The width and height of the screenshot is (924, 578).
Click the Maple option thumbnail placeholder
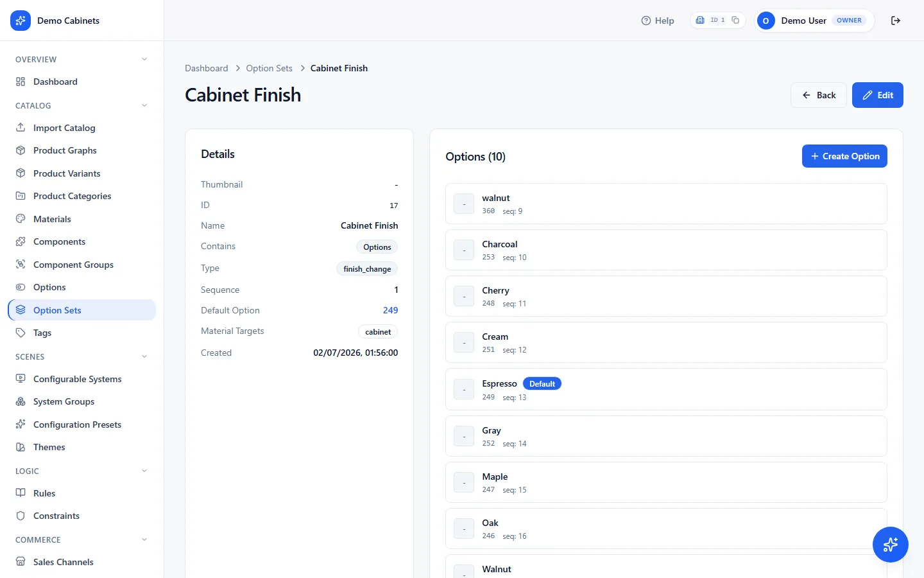tap(464, 482)
